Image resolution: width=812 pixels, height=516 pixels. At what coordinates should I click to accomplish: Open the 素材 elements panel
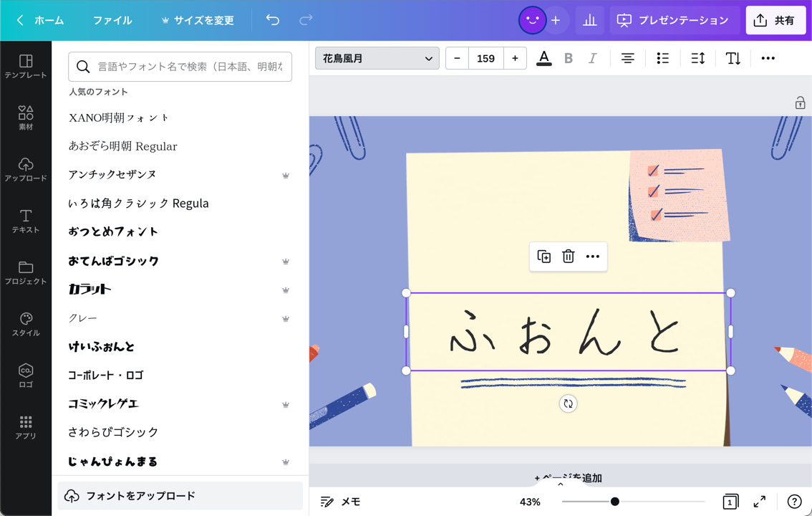[x=25, y=118]
